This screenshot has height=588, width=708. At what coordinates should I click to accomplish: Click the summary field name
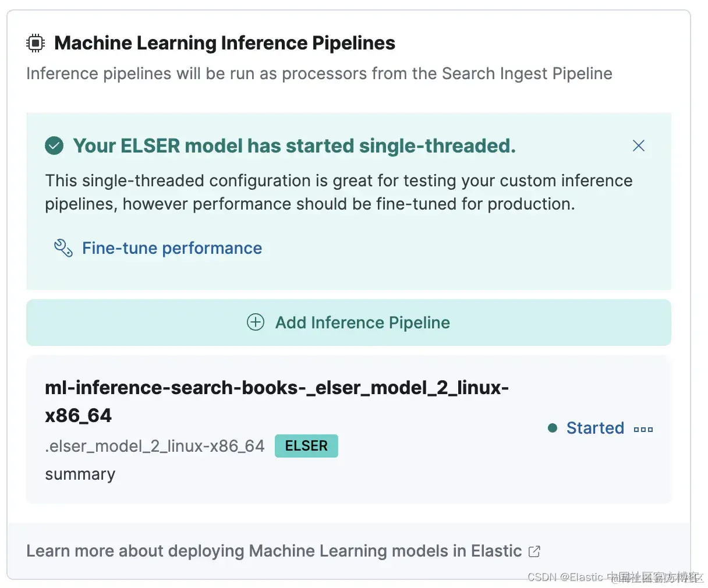pyautogui.click(x=80, y=474)
